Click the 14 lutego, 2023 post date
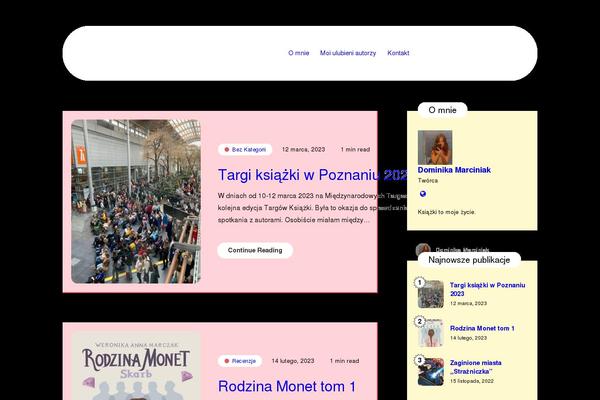 tap(293, 361)
